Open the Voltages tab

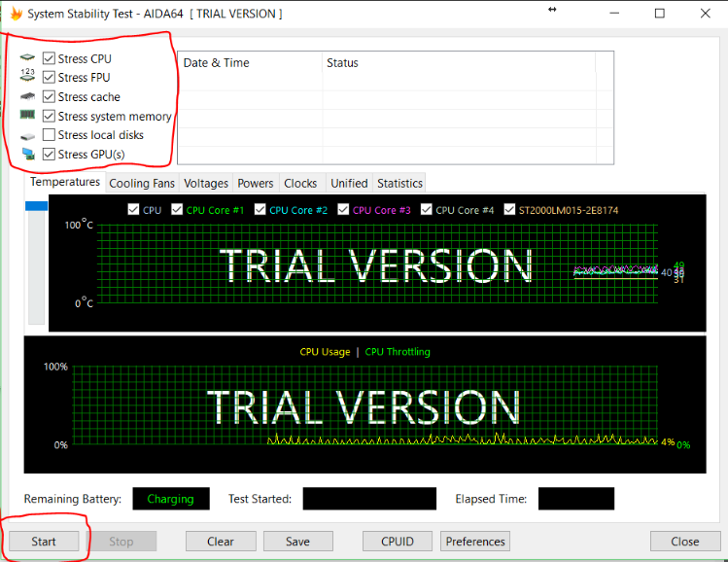(206, 184)
